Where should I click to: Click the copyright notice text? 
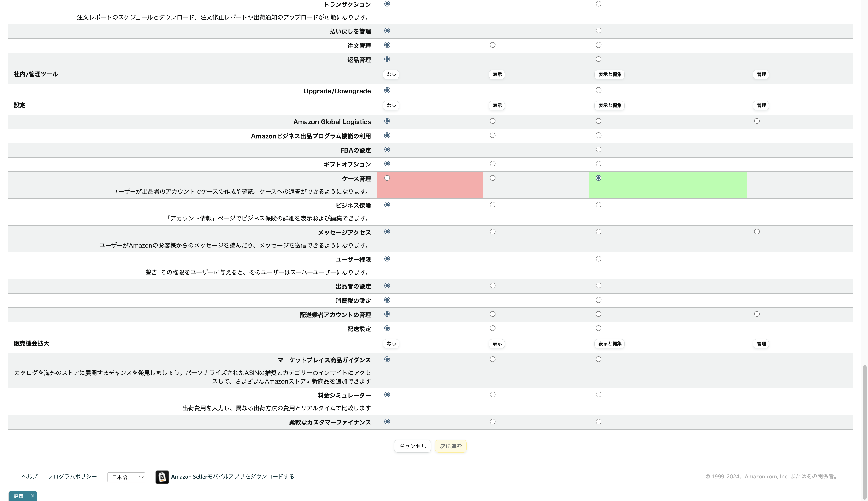coord(772,477)
